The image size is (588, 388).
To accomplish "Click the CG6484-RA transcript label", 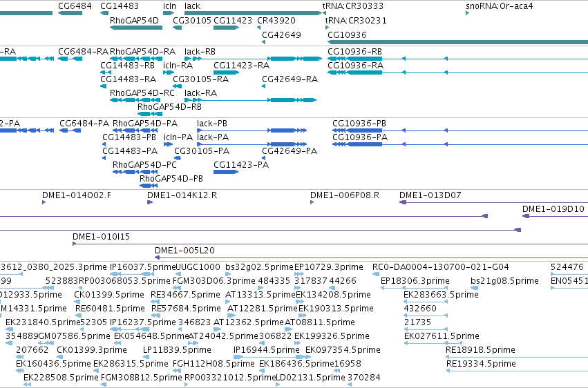I will tap(83, 52).
